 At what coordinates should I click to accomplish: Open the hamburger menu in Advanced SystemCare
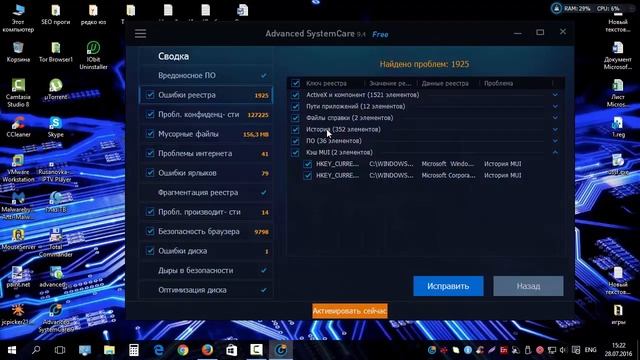[140, 33]
